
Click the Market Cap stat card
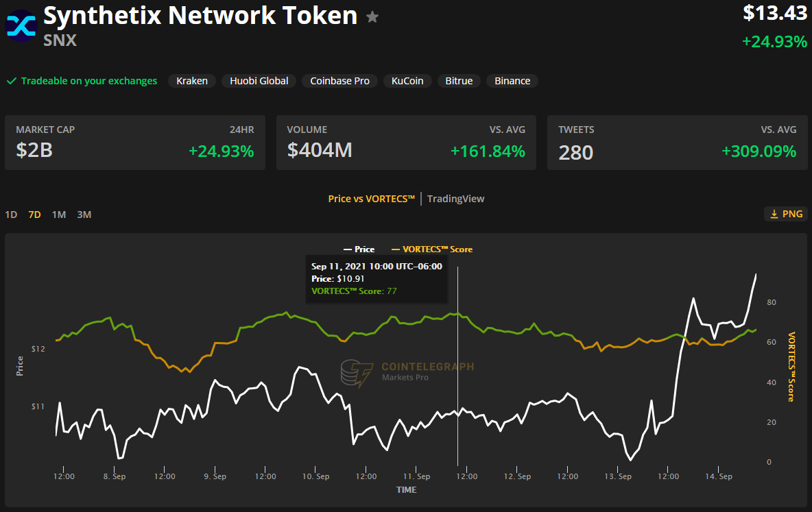pos(135,143)
